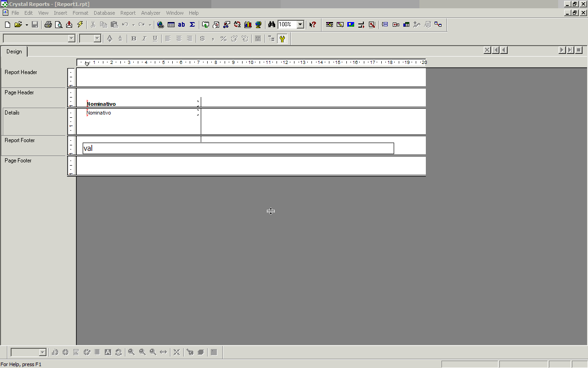Toggle Italic formatting
The image size is (588, 368).
144,39
